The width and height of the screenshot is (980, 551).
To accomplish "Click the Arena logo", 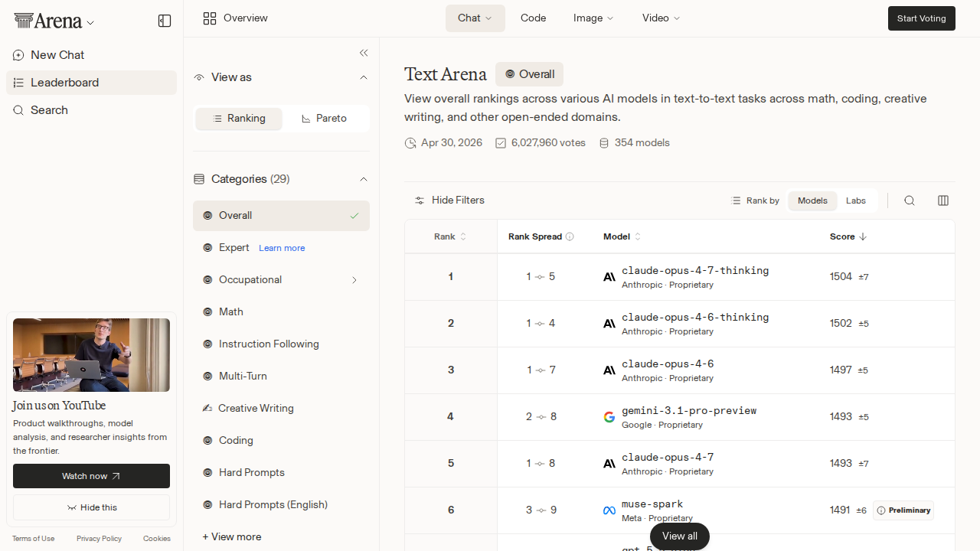I will (x=47, y=21).
